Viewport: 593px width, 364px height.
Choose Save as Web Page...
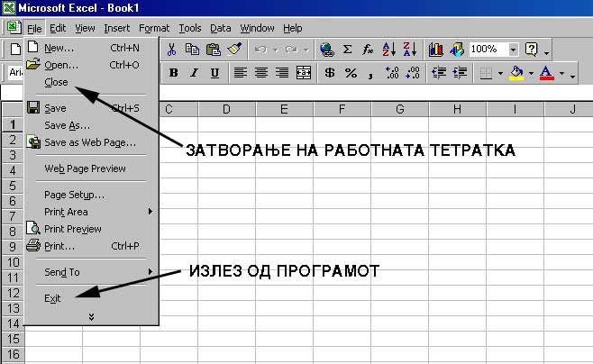point(91,142)
